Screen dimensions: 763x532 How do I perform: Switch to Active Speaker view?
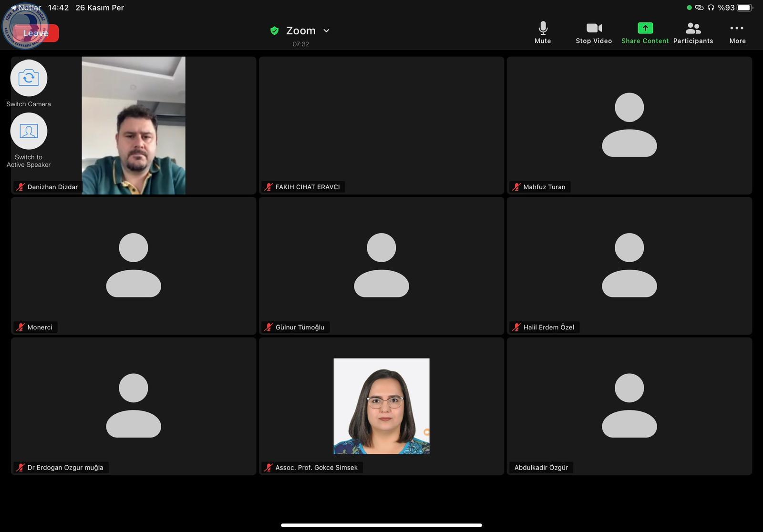click(x=29, y=131)
